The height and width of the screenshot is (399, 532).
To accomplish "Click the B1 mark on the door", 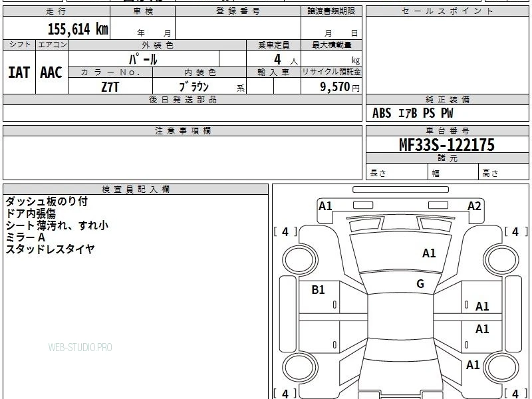I will pyautogui.click(x=319, y=289).
